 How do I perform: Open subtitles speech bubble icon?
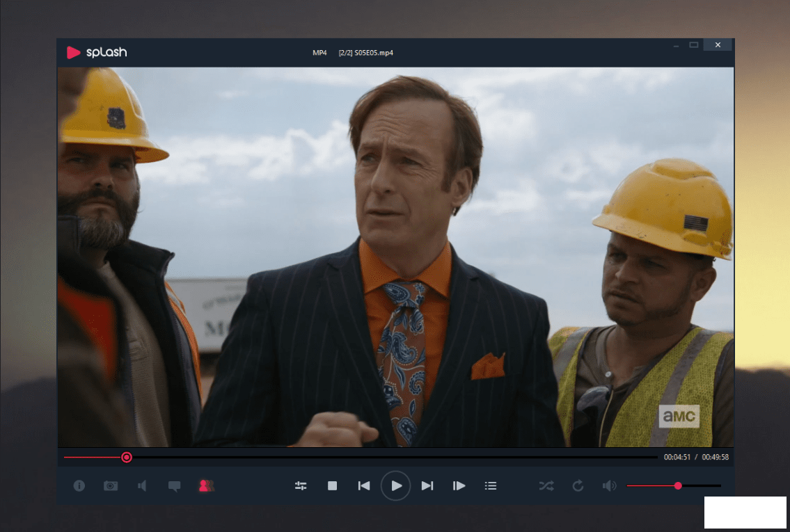coord(174,486)
